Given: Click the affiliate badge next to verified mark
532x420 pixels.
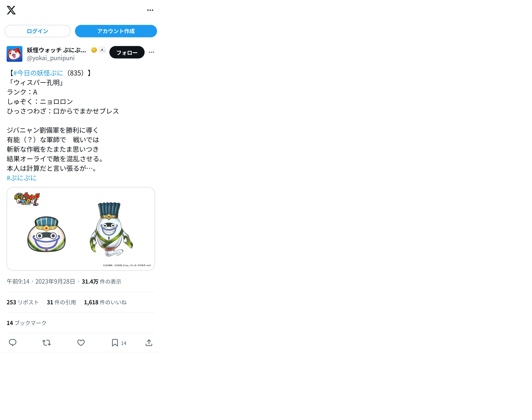Looking at the screenshot, I should coord(102,50).
